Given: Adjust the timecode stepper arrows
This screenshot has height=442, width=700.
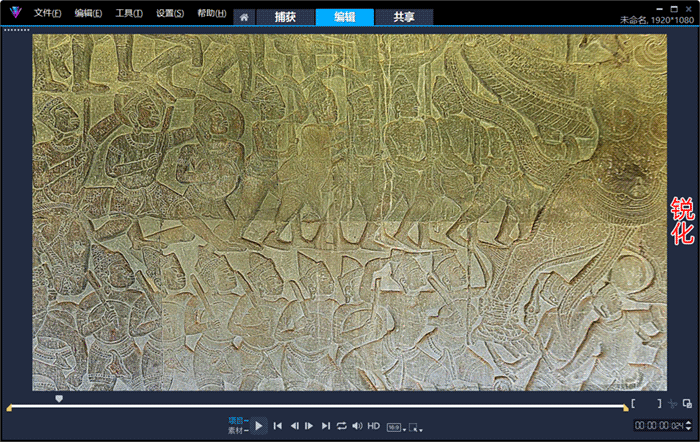Looking at the screenshot, I should (x=688, y=425).
